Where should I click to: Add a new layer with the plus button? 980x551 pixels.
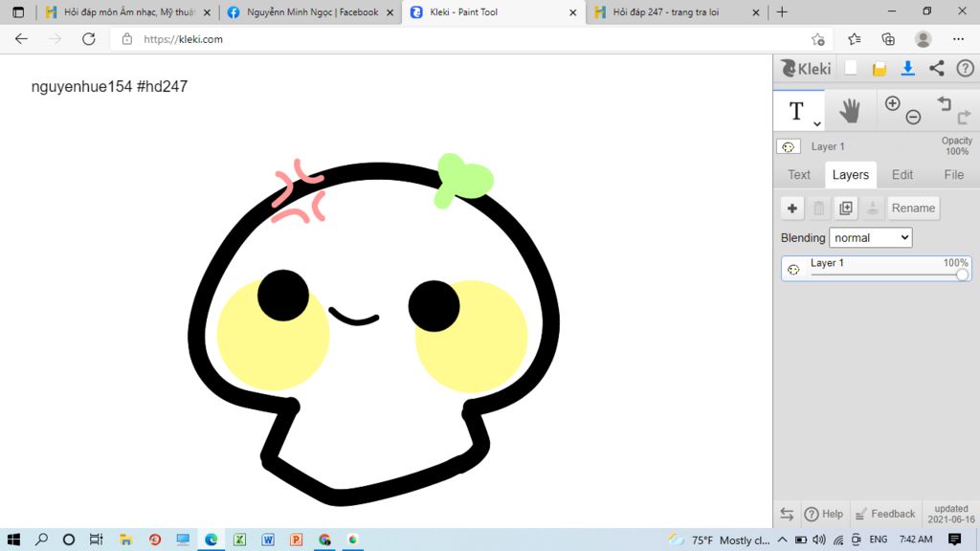[x=791, y=208]
